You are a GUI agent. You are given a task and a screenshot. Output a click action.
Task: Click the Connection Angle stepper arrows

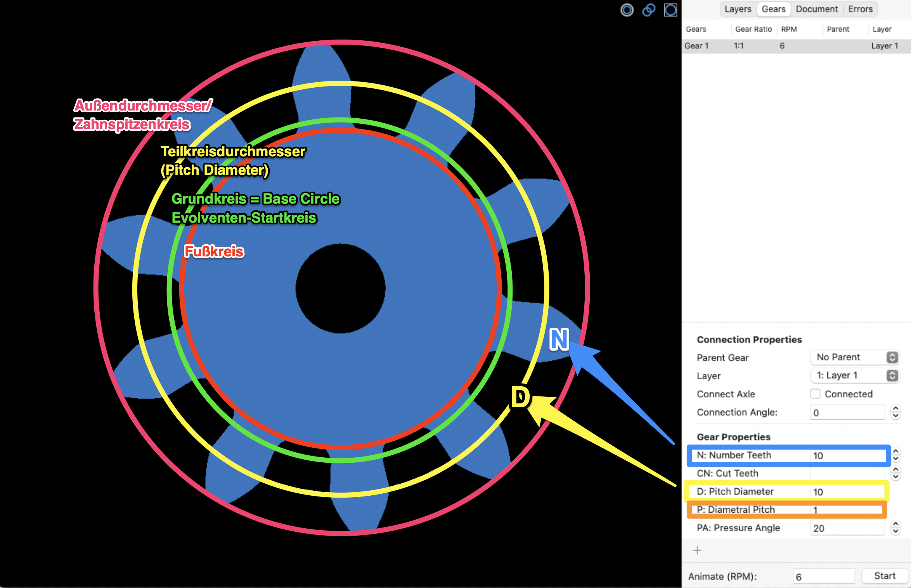895,412
